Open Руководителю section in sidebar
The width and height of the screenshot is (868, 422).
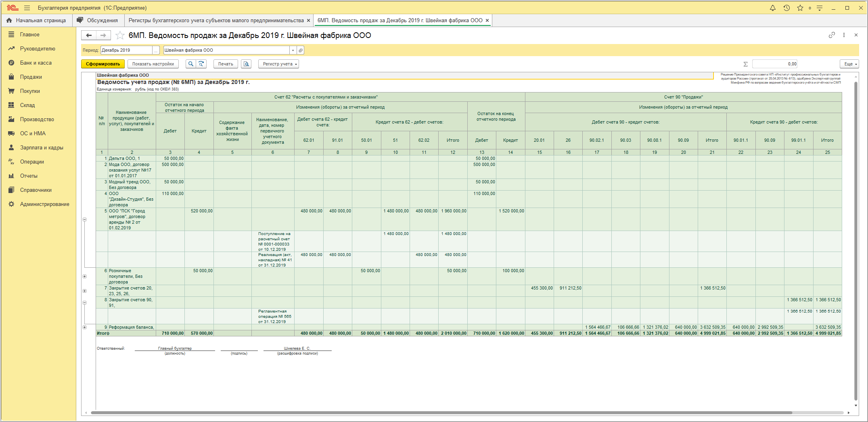(38, 49)
